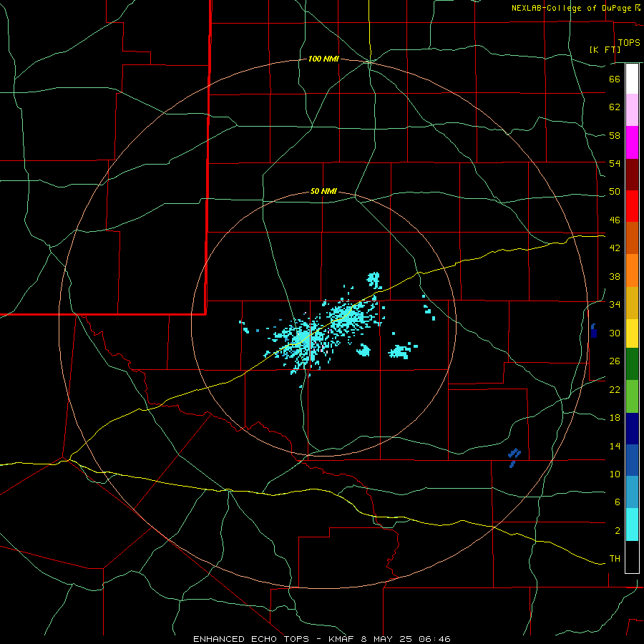Click the legend value "38"
The height and width of the screenshot is (644, 644).
tap(615, 276)
